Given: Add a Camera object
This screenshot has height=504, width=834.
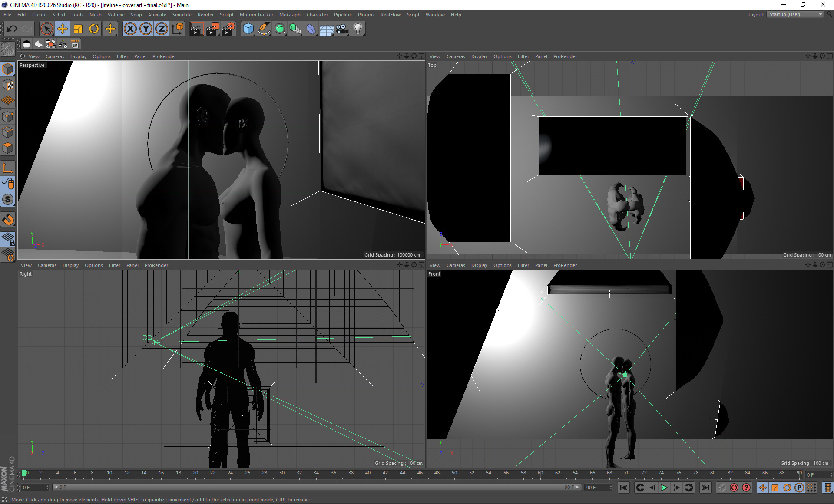Looking at the screenshot, I should [x=342, y=29].
